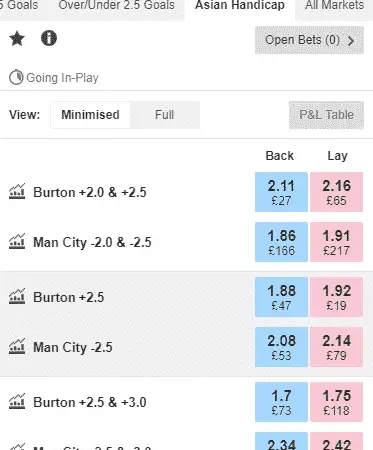Lay Man City -2.0 & -2.5 at 1.91
The height and width of the screenshot is (450, 373).
pos(336,242)
